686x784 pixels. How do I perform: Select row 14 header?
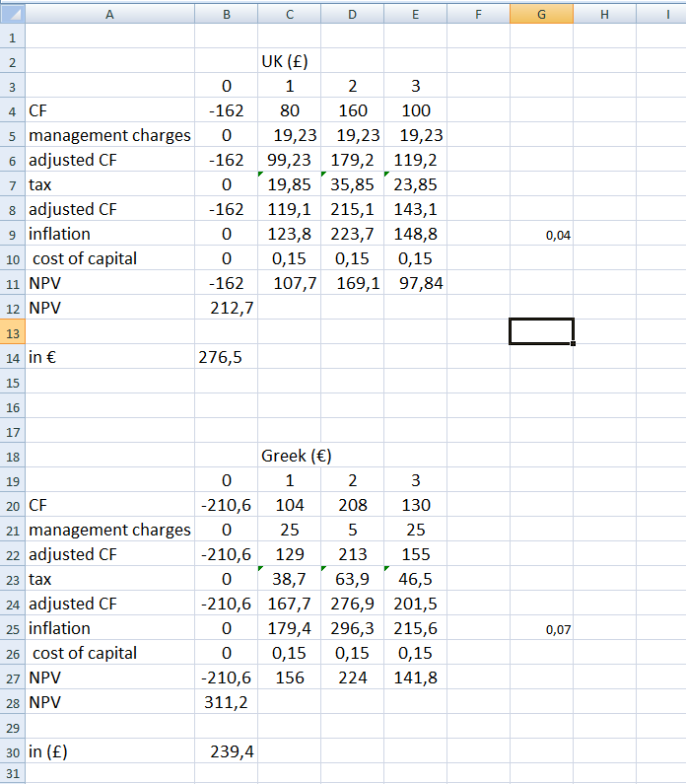tap(12, 357)
